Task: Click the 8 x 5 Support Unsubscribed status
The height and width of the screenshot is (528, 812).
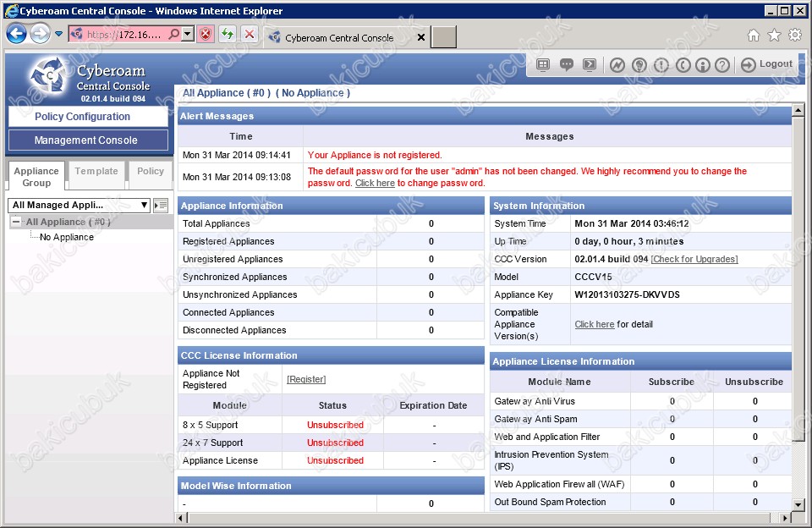Action: pos(335,425)
